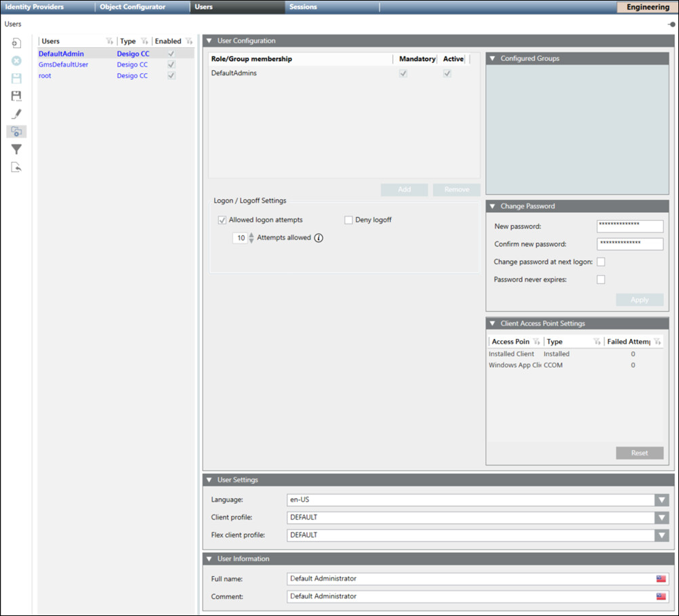Click the Save As floppy icon
Screen dimensions: 679x616
coord(17,96)
